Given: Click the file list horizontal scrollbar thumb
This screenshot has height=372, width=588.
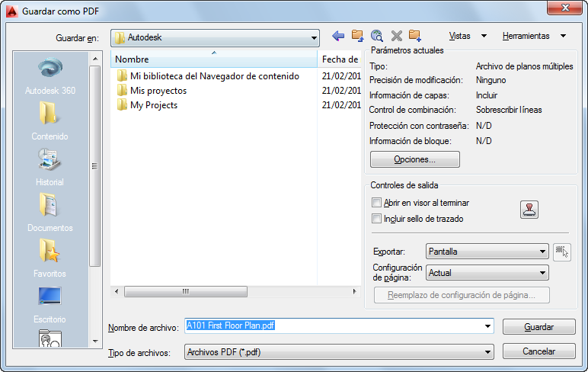Looking at the screenshot, I should (x=186, y=291).
